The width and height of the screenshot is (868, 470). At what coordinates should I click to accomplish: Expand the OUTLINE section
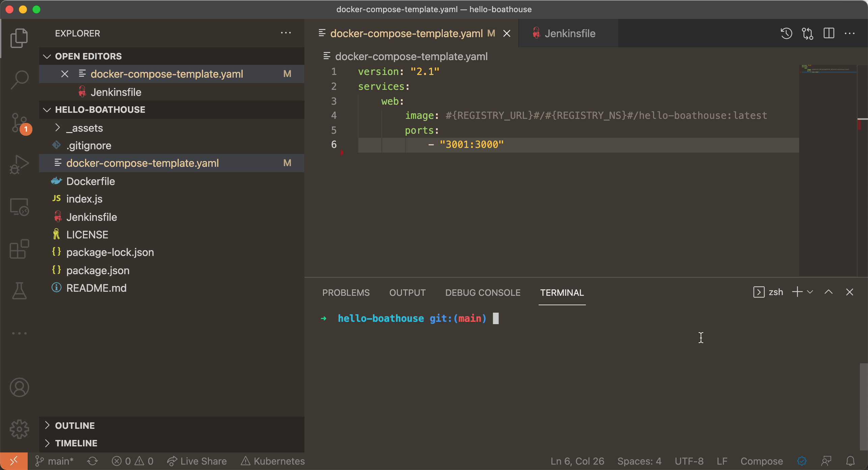click(172, 426)
